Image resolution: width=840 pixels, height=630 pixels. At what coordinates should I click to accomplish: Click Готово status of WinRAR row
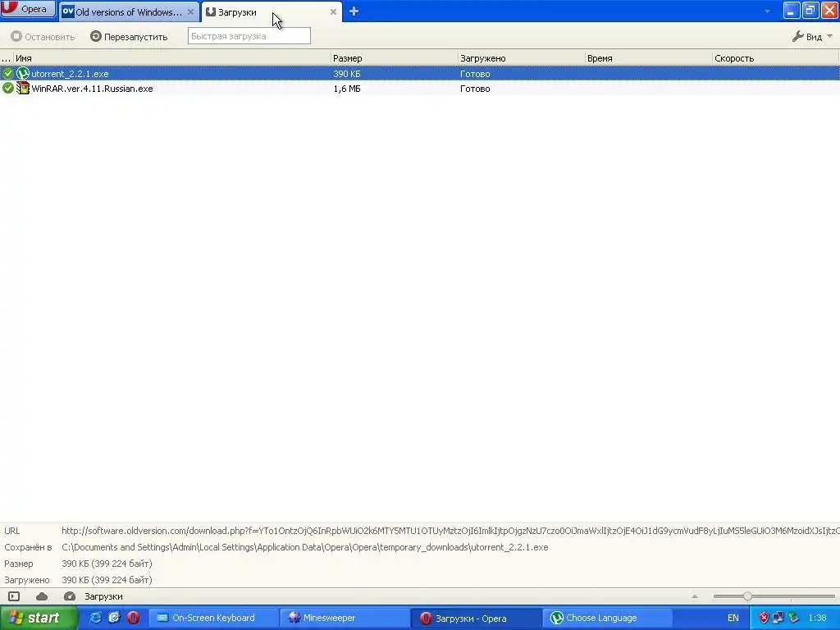coord(475,89)
